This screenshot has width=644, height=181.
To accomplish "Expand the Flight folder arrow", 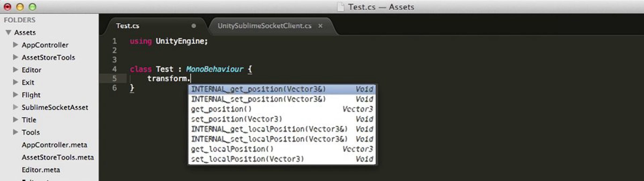I will 16,95.
